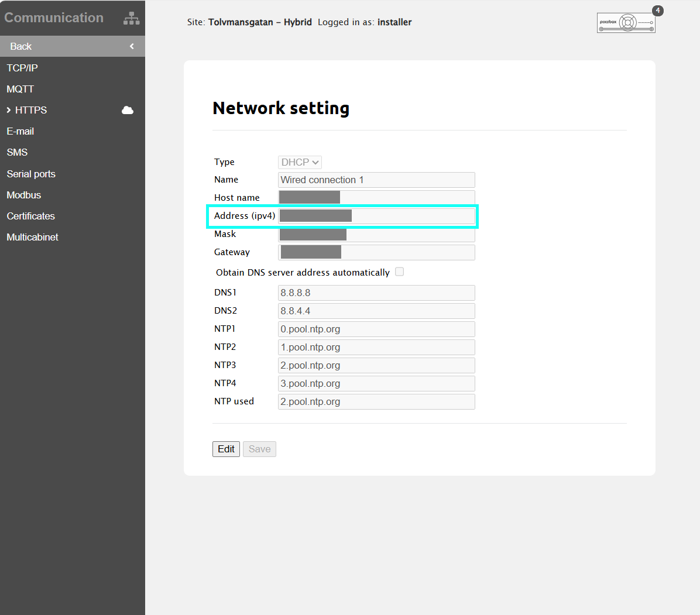The width and height of the screenshot is (700, 615).
Task: Click the Host name input field
Action: [x=376, y=198]
